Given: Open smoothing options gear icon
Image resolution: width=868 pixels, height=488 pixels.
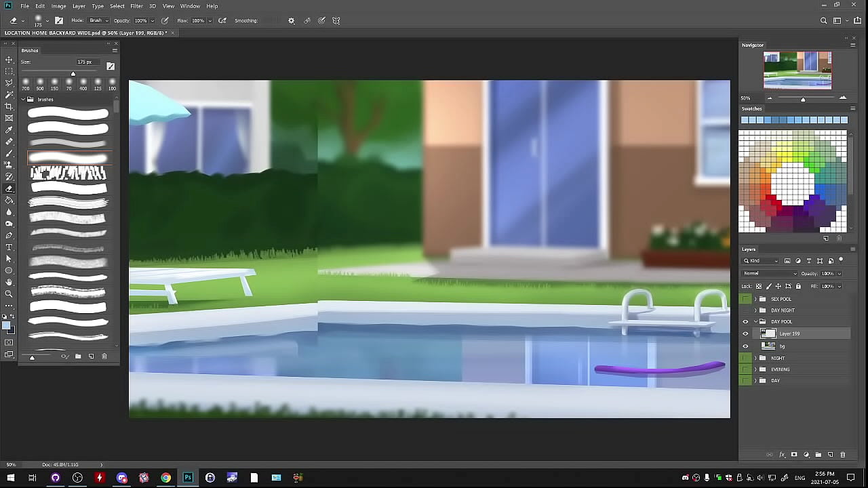Looking at the screenshot, I should click(x=292, y=21).
